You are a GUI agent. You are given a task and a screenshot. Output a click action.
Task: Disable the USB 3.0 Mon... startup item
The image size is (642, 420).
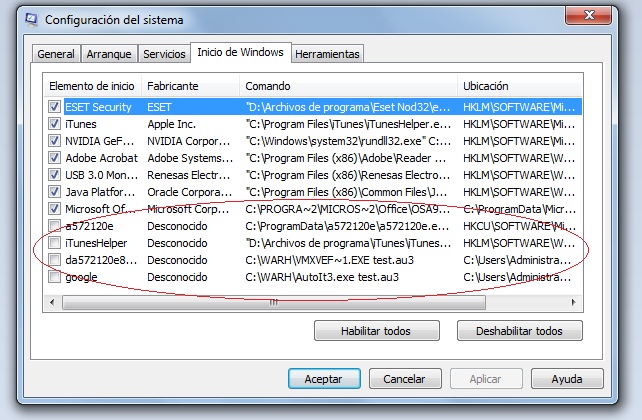(54, 175)
